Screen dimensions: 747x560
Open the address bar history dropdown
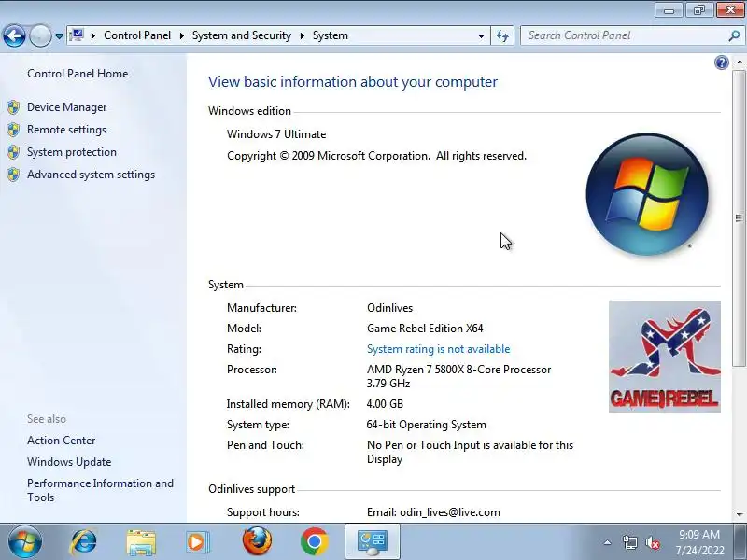(x=481, y=35)
